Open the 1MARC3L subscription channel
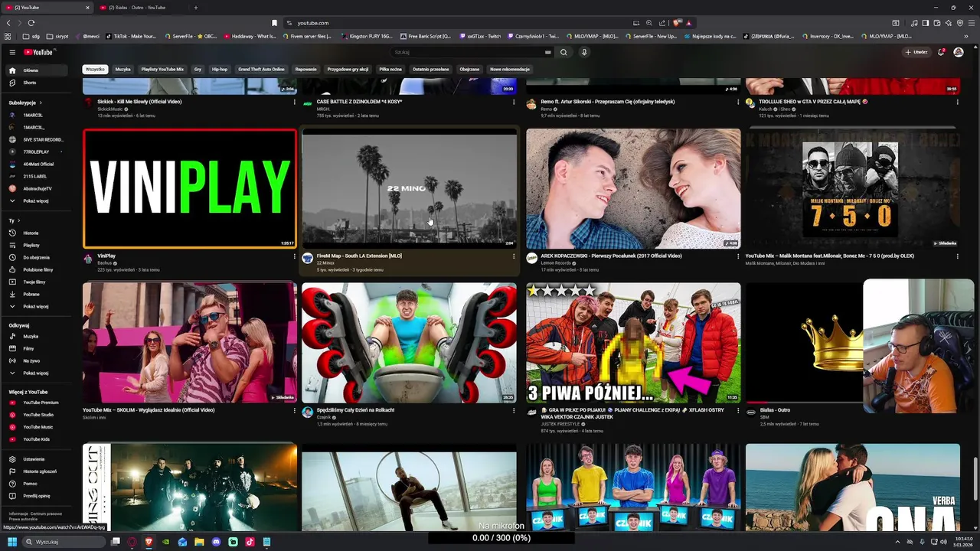The width and height of the screenshot is (980, 551). click(x=37, y=115)
